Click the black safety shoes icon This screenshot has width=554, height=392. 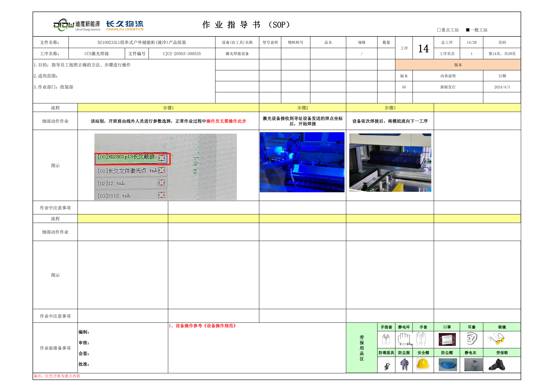tap(497, 364)
